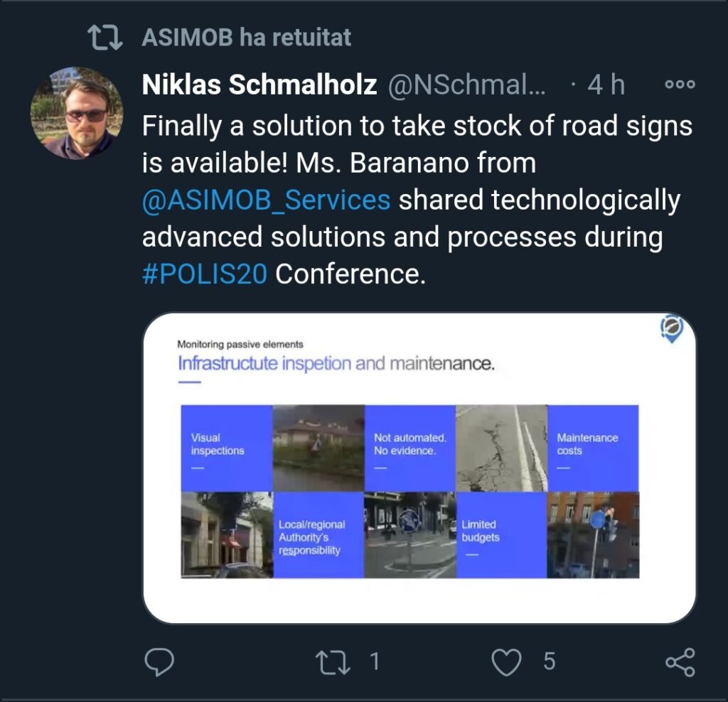Screen dimensions: 728x702
Task: Open the "ASIMOB ha retuitat" label
Action: tap(247, 37)
